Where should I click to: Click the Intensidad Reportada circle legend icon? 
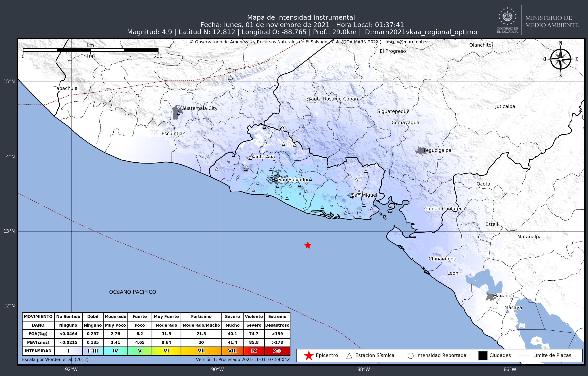pyautogui.click(x=411, y=356)
